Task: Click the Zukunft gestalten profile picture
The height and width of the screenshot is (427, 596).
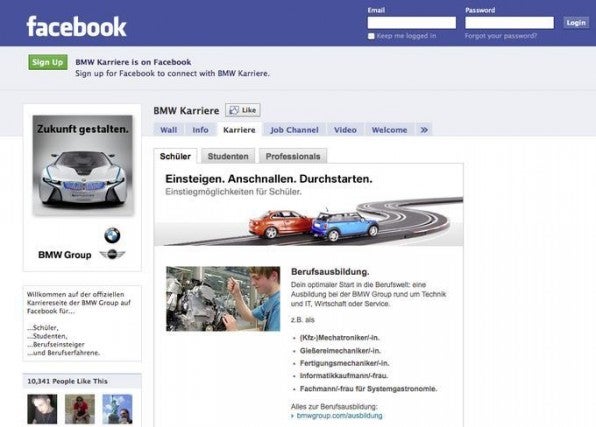Action: coord(83,165)
